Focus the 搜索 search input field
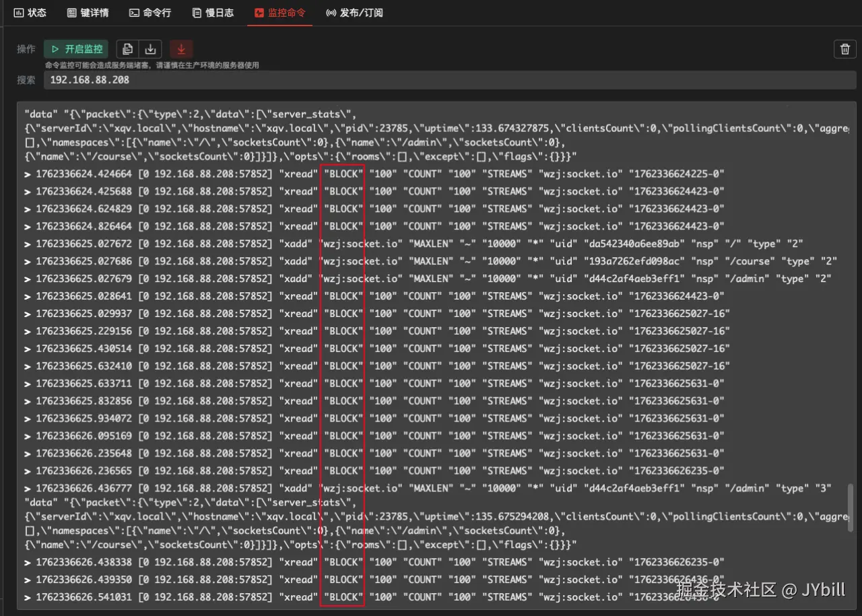Viewport: 862px width, 616px height. [x=450, y=79]
